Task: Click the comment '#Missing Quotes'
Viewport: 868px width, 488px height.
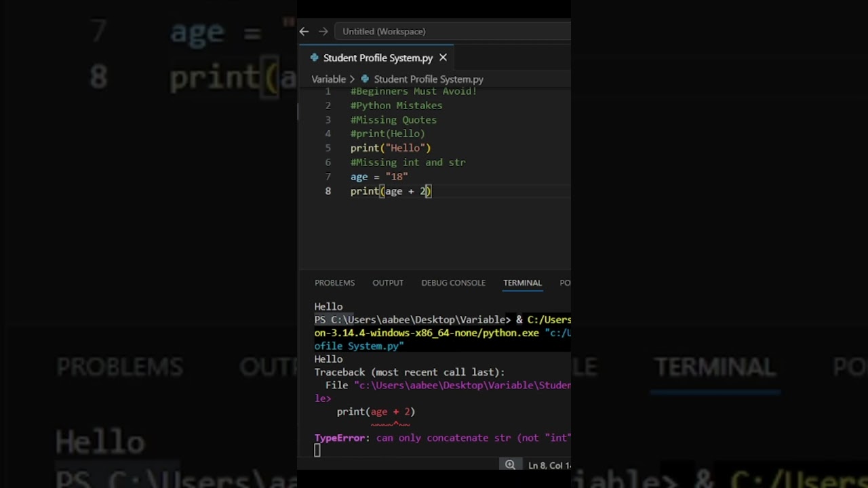Action: point(393,120)
